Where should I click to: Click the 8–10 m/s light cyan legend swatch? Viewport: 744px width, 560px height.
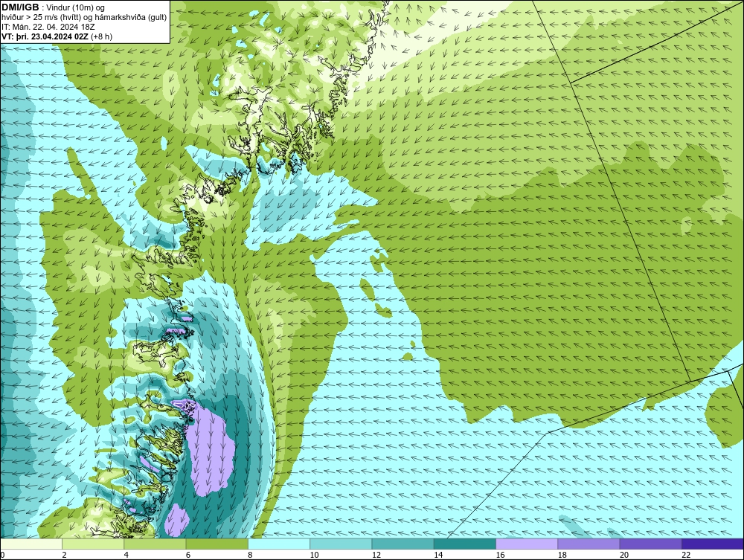(x=278, y=544)
